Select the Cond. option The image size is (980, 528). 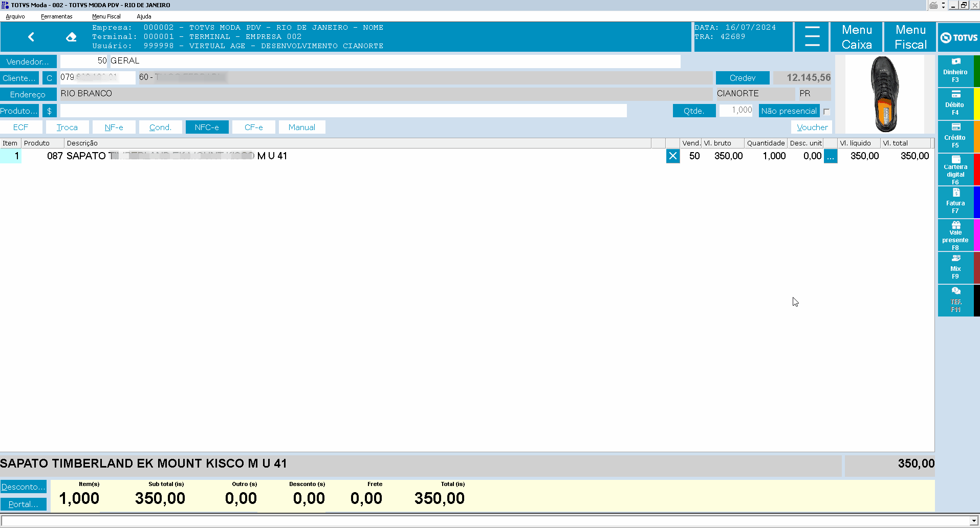click(x=160, y=127)
